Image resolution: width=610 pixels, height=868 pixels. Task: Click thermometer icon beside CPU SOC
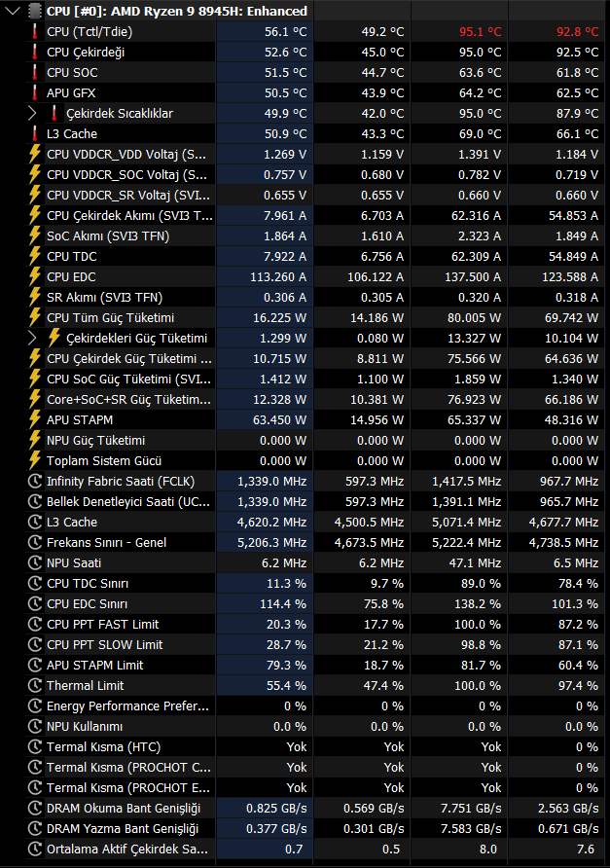[34, 73]
